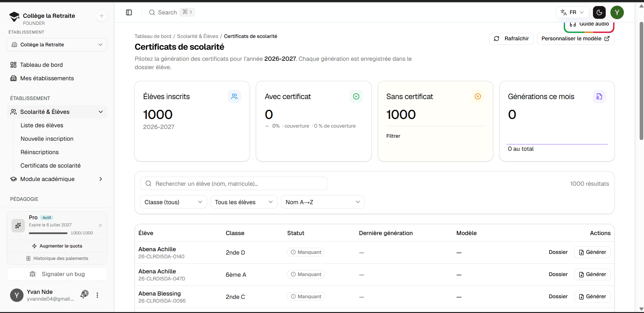Click the Sans certificat orange status icon
Image resolution: width=644 pixels, height=313 pixels.
coord(478,97)
